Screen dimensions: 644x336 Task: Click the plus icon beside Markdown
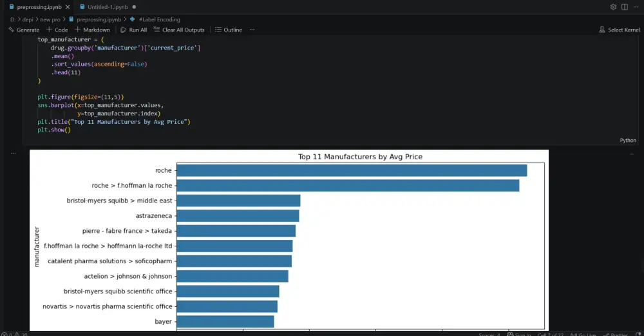pos(78,30)
